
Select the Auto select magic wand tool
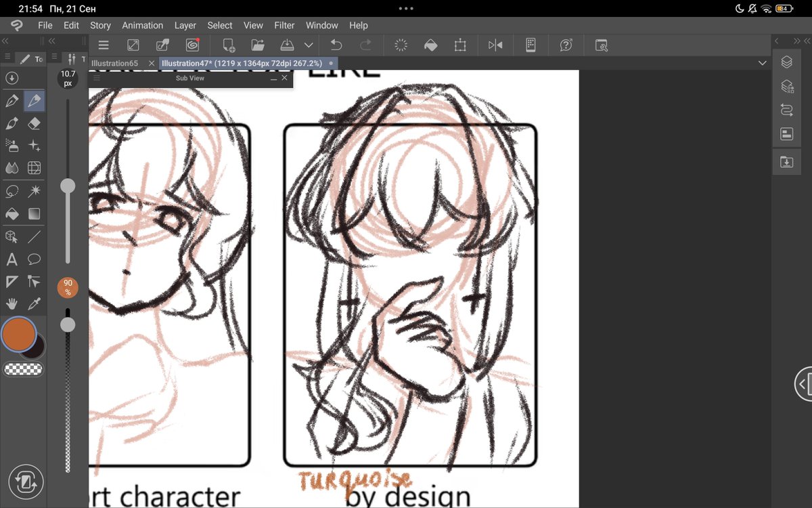click(x=34, y=192)
